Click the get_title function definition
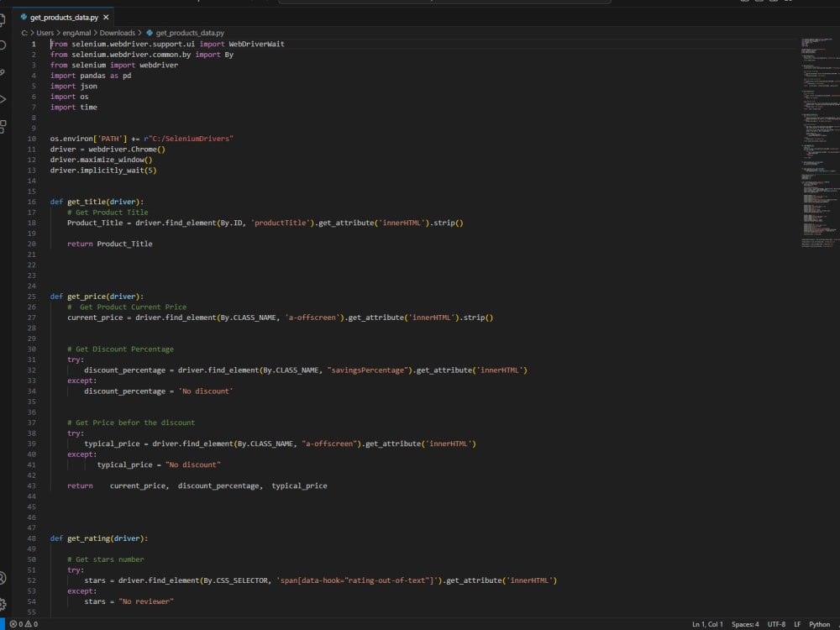This screenshot has width=840, height=630. 97,202
